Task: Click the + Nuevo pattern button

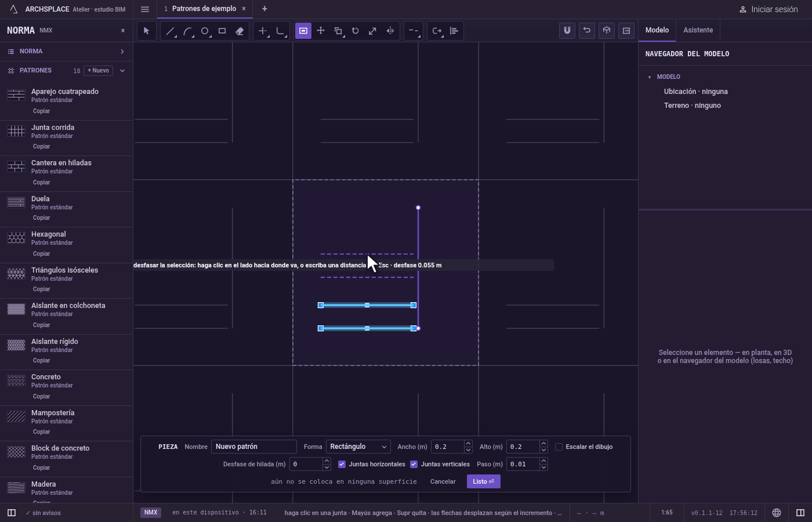Action: click(x=98, y=71)
